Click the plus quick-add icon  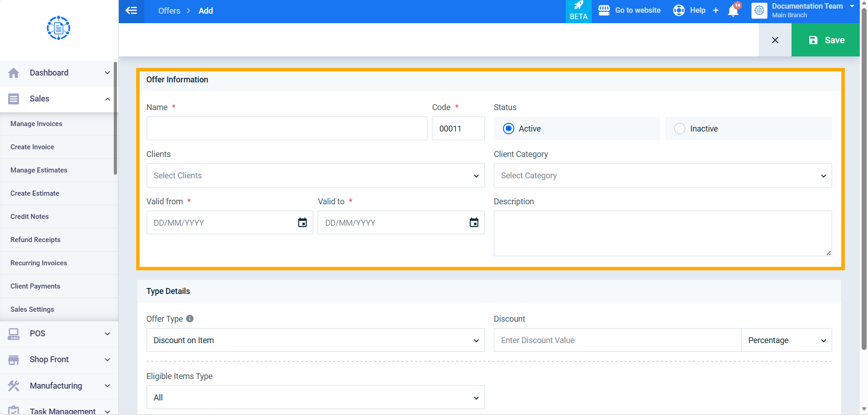point(716,10)
